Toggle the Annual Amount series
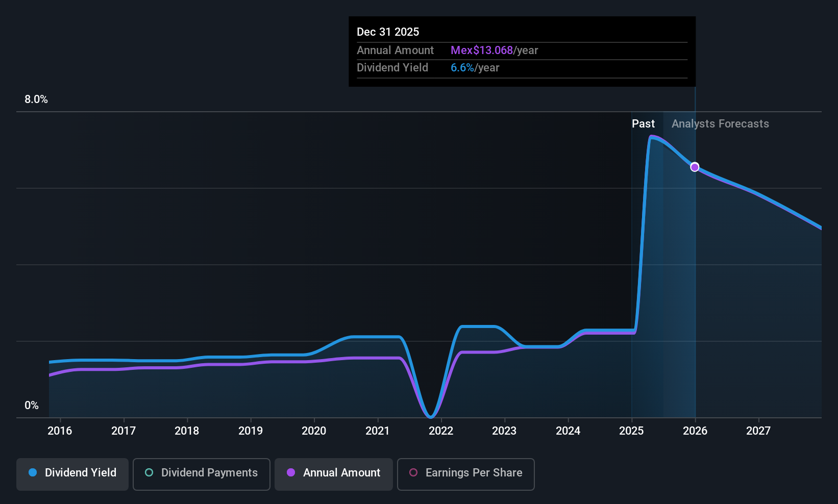The image size is (838, 504). (x=334, y=474)
